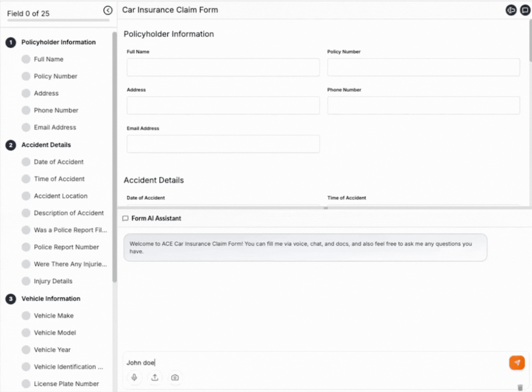
Task: Select Was a Police Report Filed item
Action: (64, 230)
